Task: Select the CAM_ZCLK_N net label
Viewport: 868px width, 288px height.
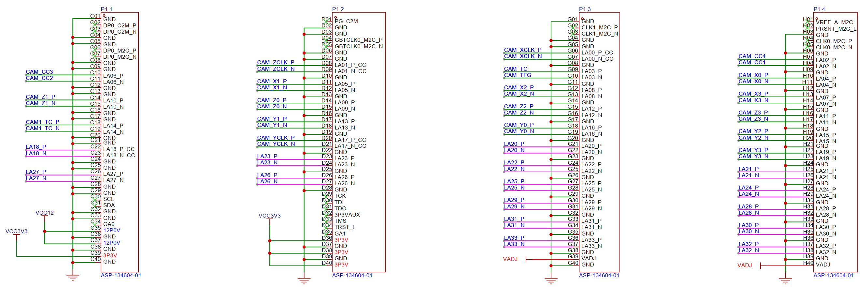Action: (x=276, y=69)
